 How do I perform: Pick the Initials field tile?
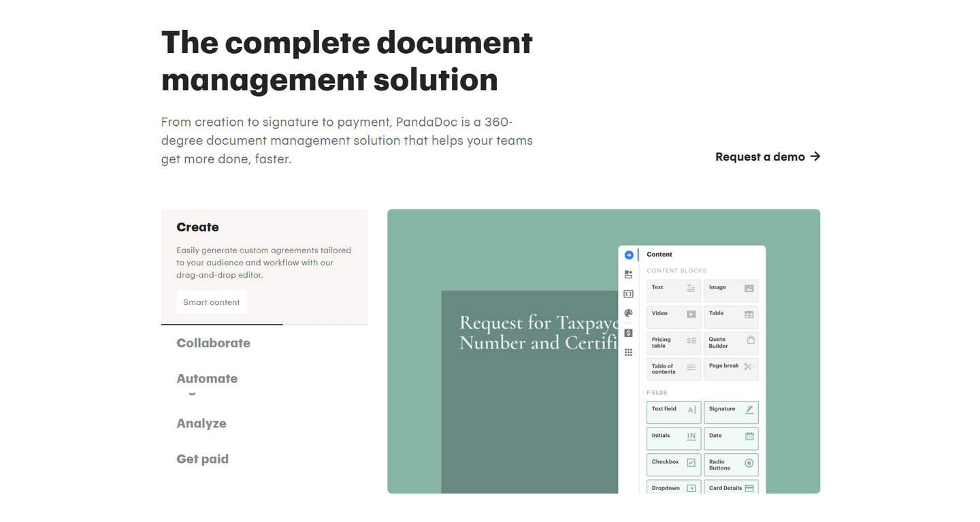click(x=674, y=438)
